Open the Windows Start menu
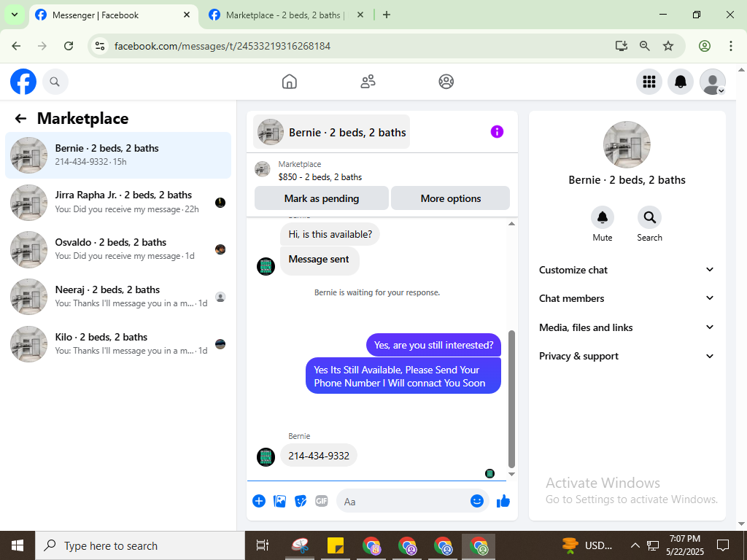Screen dimensions: 747x560 coord(18,545)
